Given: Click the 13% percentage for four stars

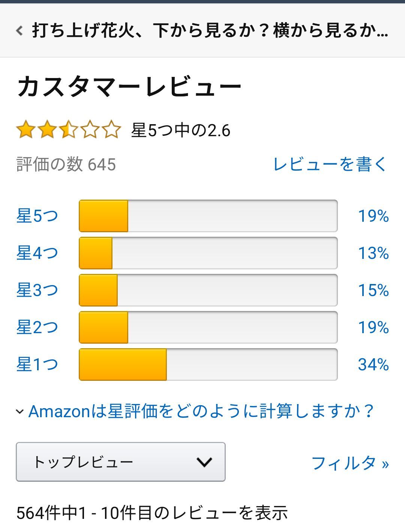Looking at the screenshot, I should (x=373, y=253).
